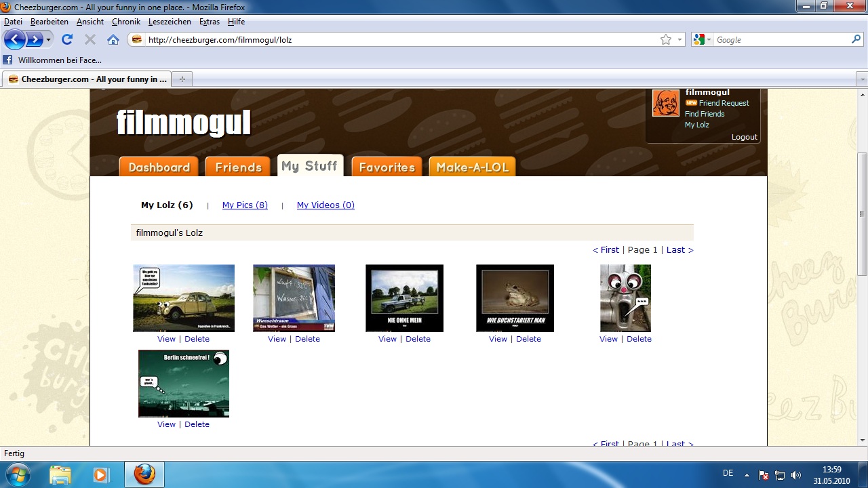Bookmark this page with the star icon
This screenshot has width=868, height=488.
666,39
